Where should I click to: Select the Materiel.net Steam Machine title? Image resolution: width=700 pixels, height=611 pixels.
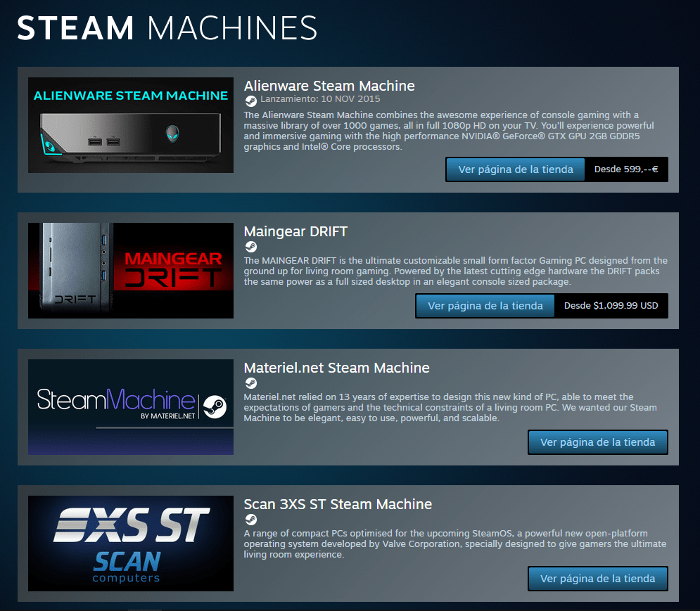[336, 368]
